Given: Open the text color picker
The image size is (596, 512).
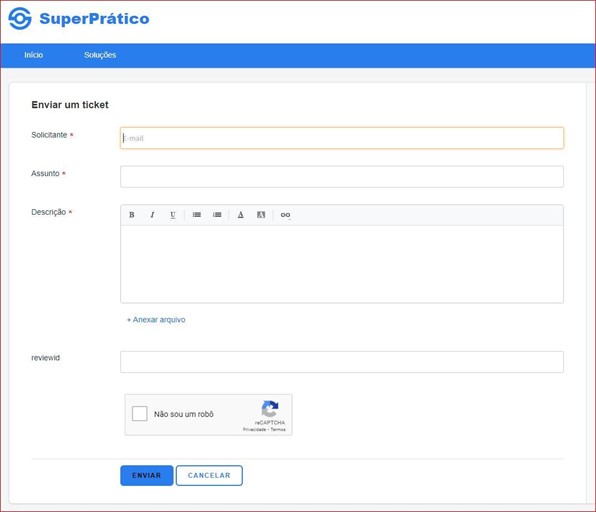Looking at the screenshot, I should click(x=241, y=215).
